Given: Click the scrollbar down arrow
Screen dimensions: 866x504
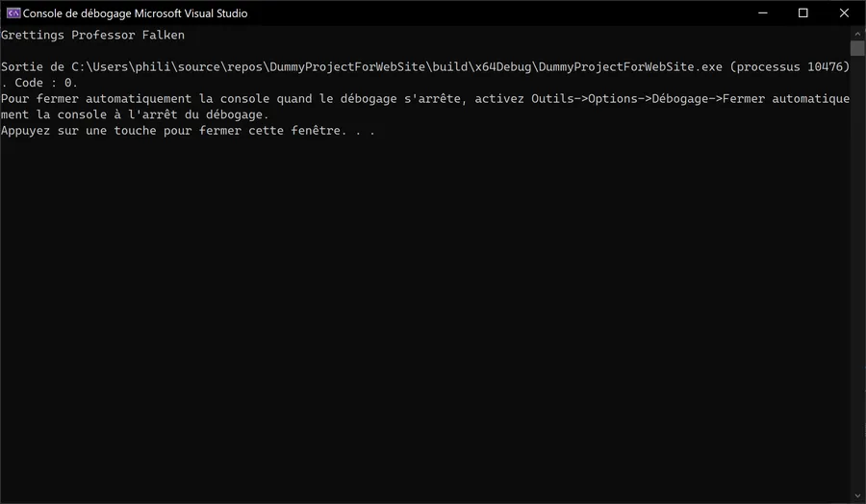Looking at the screenshot, I should click(x=857, y=496).
